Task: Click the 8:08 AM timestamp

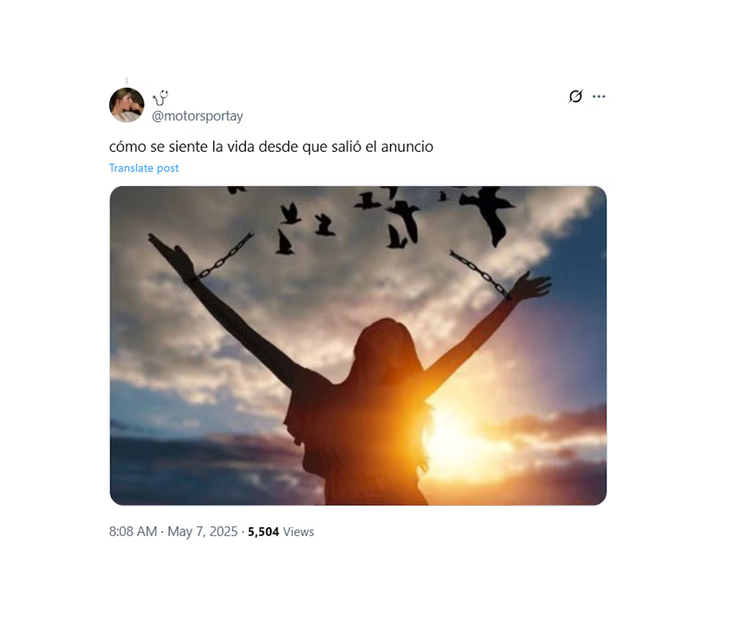Action: [133, 532]
